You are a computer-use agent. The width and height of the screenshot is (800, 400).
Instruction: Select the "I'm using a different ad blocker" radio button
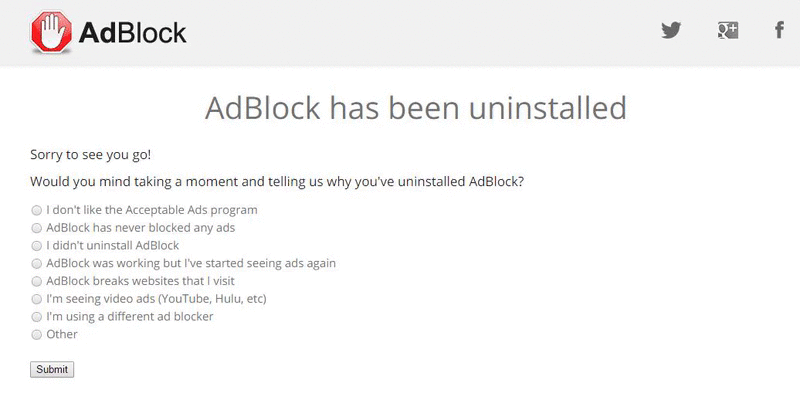(x=36, y=317)
